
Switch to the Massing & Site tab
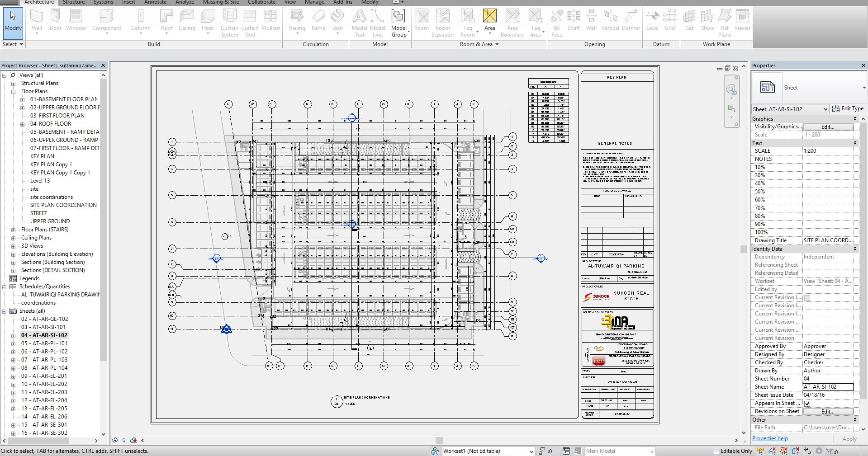(221, 2)
